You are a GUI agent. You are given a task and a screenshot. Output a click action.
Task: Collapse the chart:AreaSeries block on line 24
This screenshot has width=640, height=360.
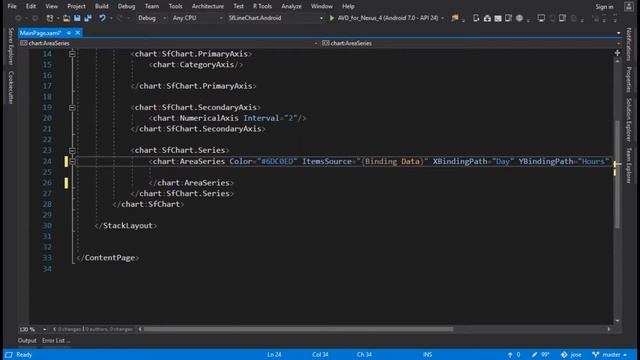click(x=72, y=162)
